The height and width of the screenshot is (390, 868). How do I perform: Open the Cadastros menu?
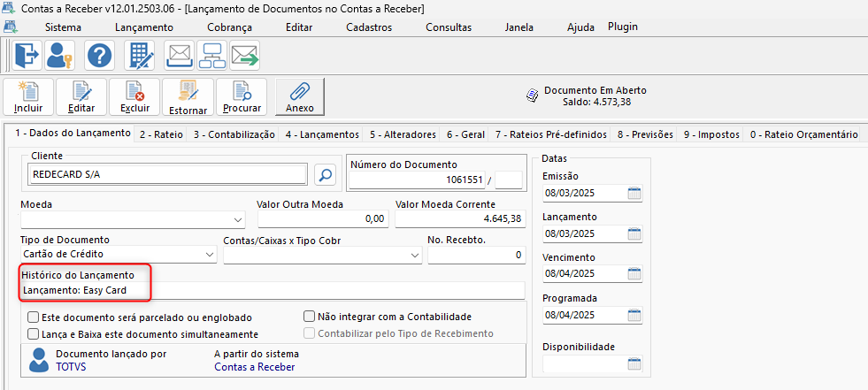pyautogui.click(x=369, y=27)
